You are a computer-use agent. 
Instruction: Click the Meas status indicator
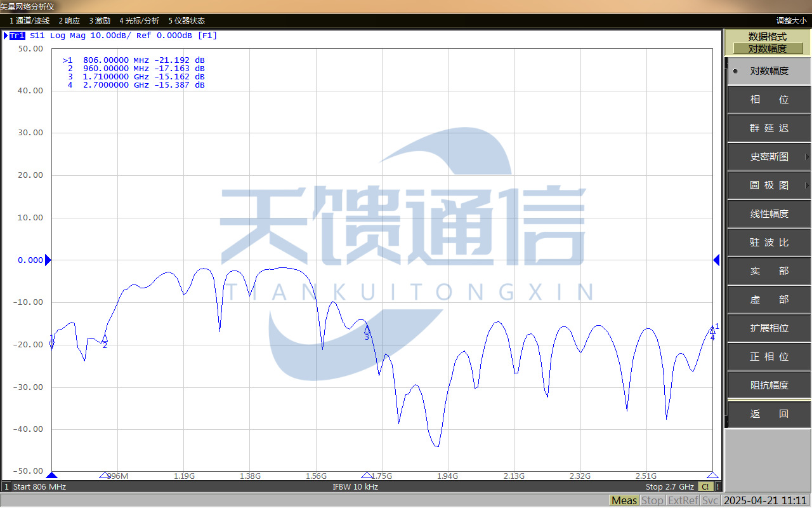[624, 500]
